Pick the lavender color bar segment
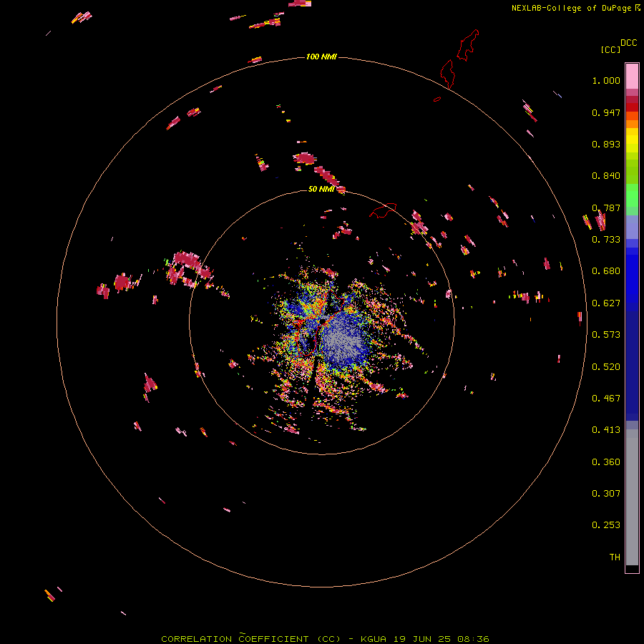644x644 pixels. tap(632, 227)
